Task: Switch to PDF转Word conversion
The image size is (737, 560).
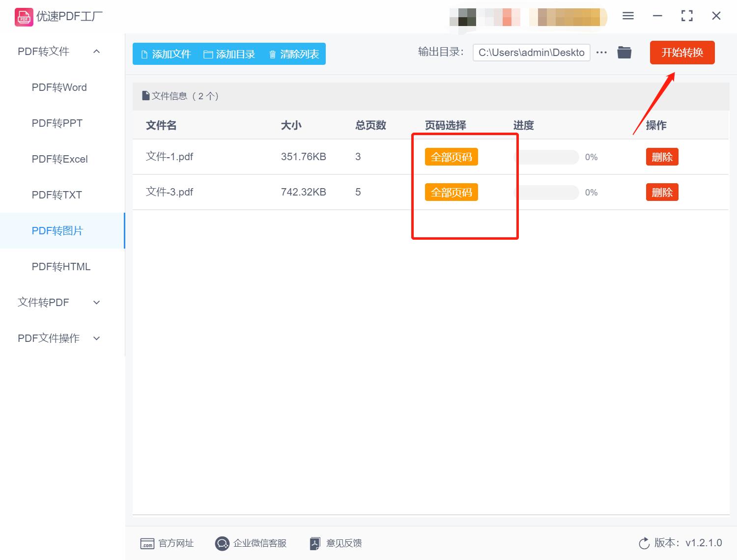Action: pyautogui.click(x=59, y=87)
